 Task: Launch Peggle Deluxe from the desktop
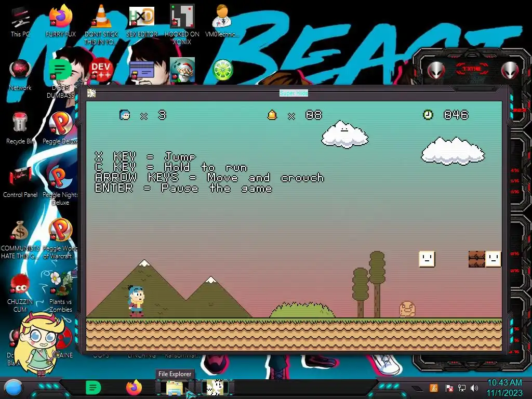pos(60,128)
